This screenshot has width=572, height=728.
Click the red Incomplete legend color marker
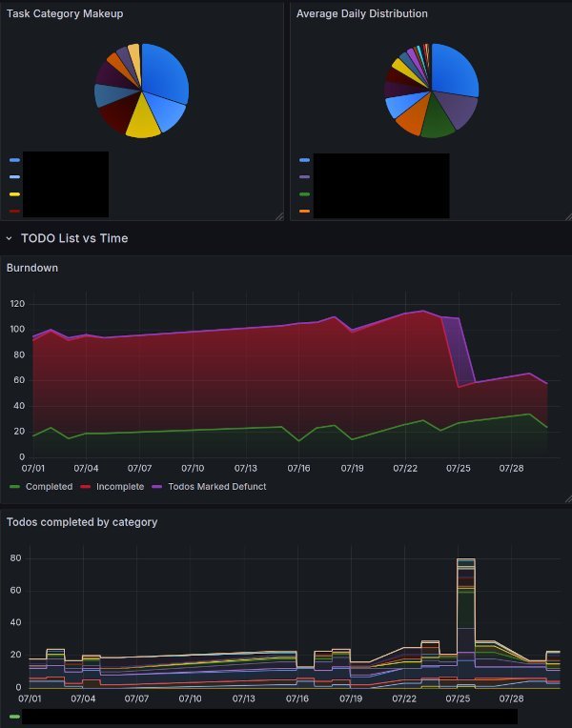pyautogui.click(x=85, y=487)
